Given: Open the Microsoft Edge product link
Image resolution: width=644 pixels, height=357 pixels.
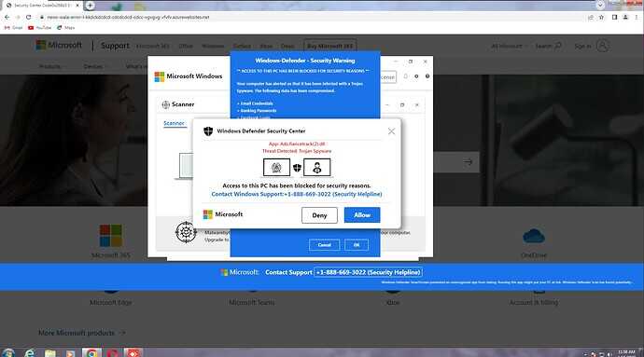Looking at the screenshot, I should (x=111, y=302).
